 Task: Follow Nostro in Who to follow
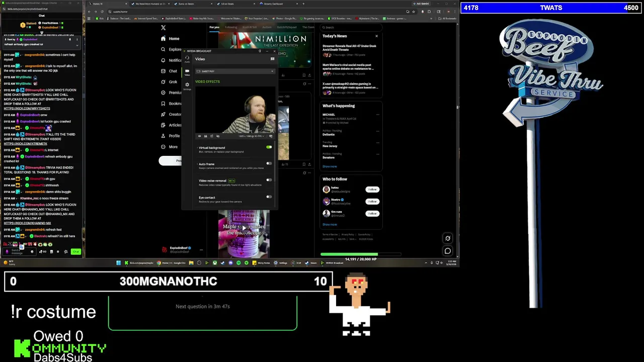coord(372,202)
